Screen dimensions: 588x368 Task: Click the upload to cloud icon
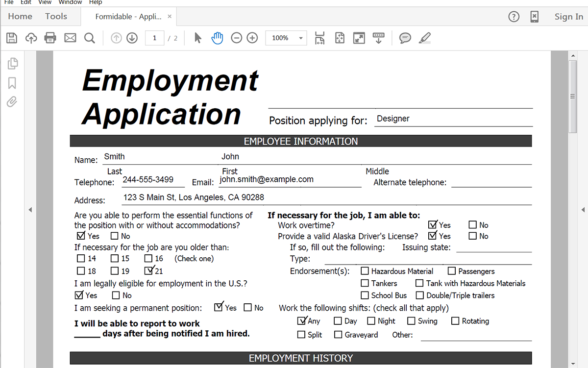31,38
